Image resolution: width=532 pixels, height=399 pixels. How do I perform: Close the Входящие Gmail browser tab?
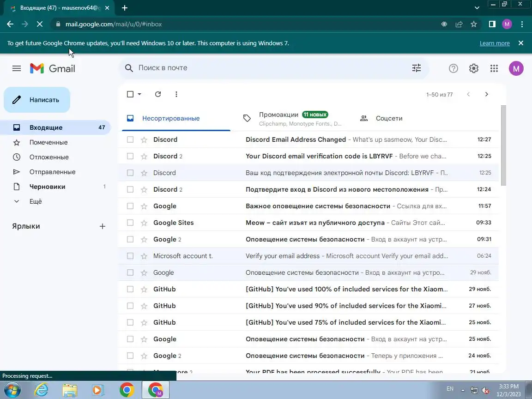point(107,8)
